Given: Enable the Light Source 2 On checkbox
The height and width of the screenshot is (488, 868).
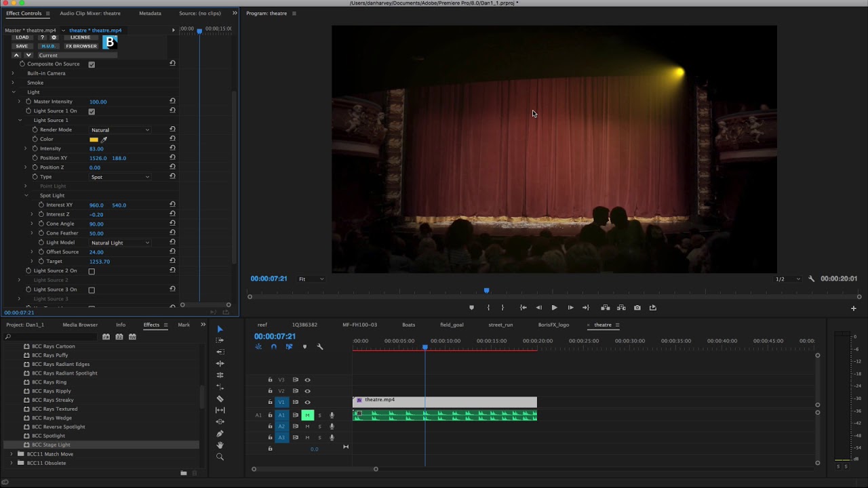Looking at the screenshot, I should [x=92, y=271].
